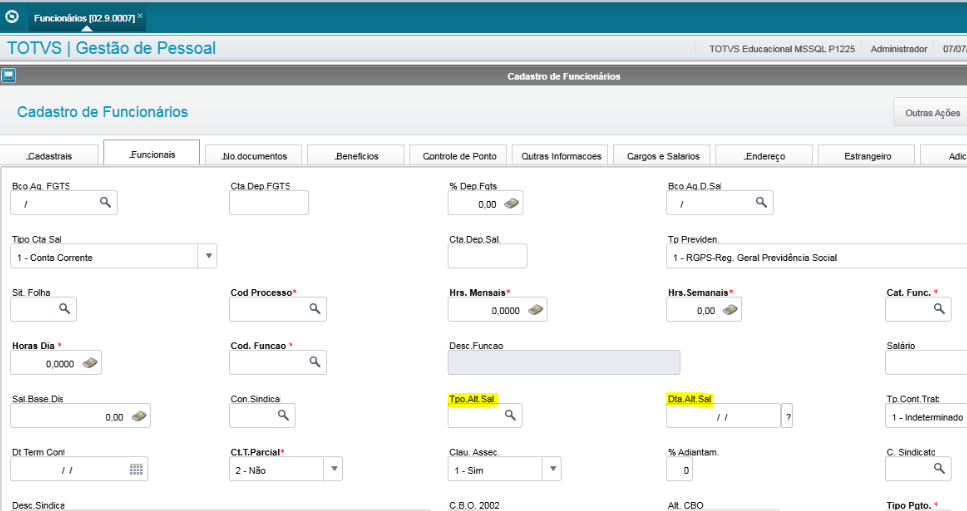This screenshot has width=967, height=511.
Task: Open the Cargos e Salarios tab
Action: (x=663, y=156)
